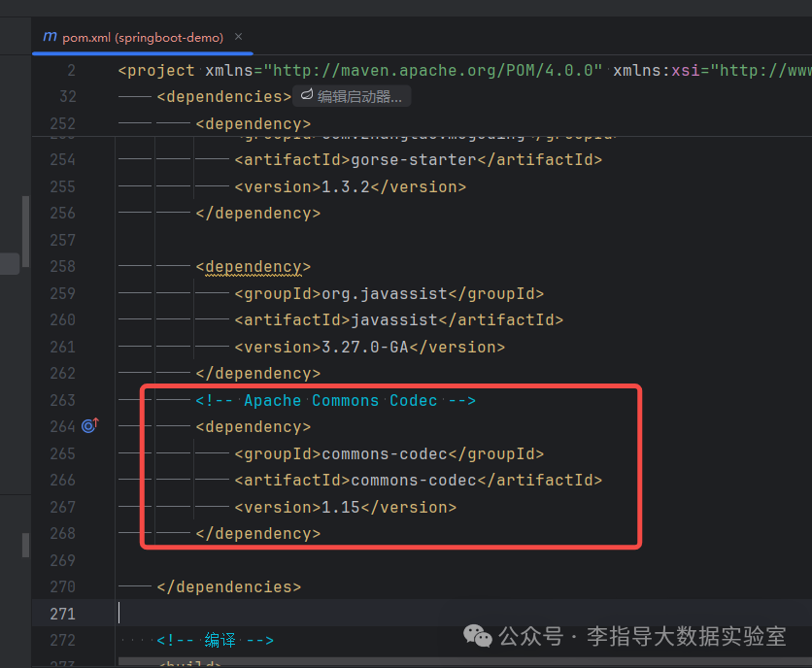
Task: Click closing </dependency> on line 262
Action: click(x=258, y=374)
